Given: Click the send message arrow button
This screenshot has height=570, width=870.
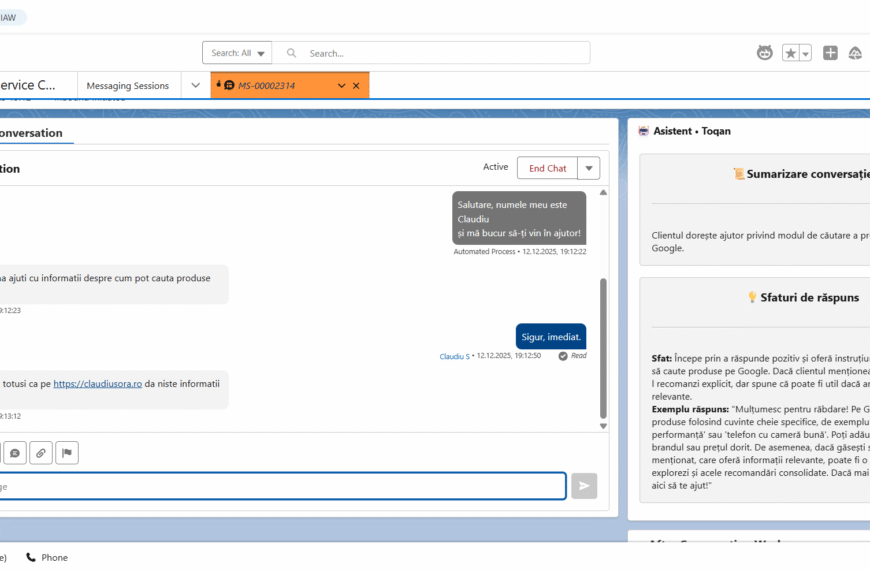Looking at the screenshot, I should [x=584, y=486].
